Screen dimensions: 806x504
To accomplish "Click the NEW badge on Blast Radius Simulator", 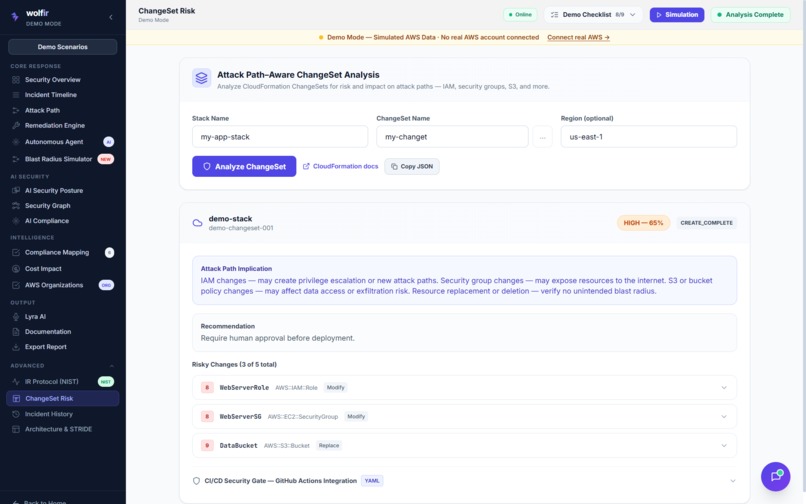I will tap(105, 159).
